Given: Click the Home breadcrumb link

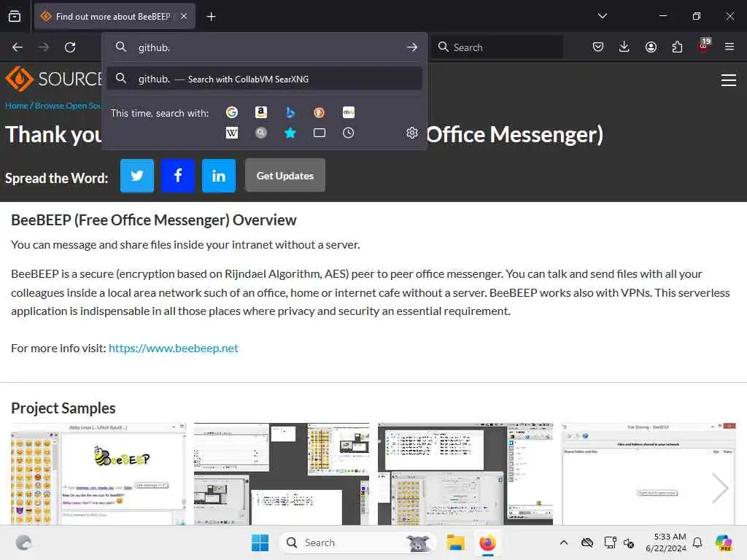Looking at the screenshot, I should 17,106.
